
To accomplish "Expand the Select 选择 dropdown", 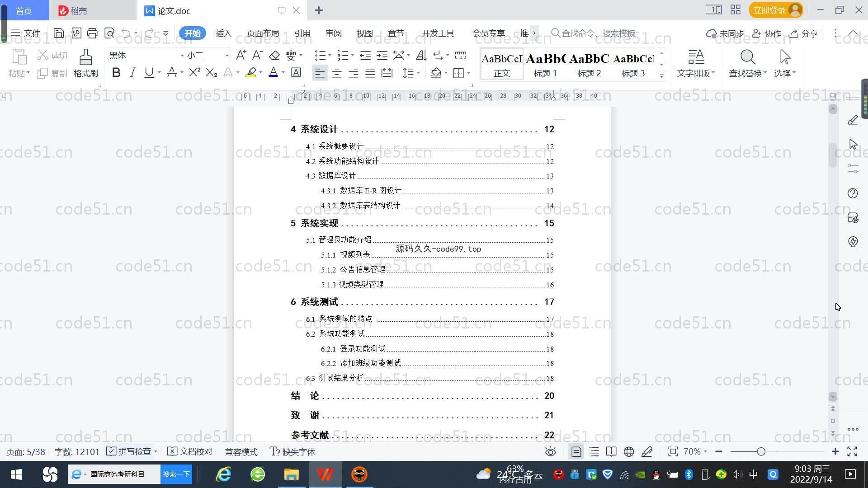I will click(x=785, y=73).
